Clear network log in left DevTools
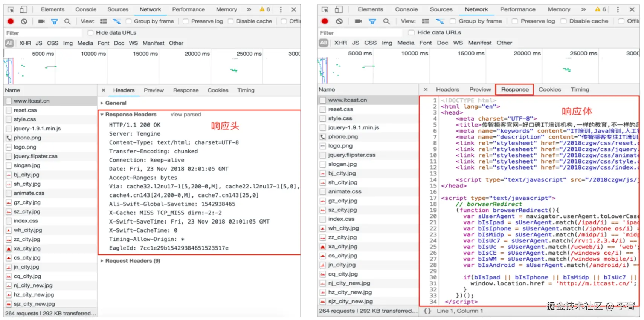The height and width of the screenshot is (320, 644). click(x=24, y=21)
